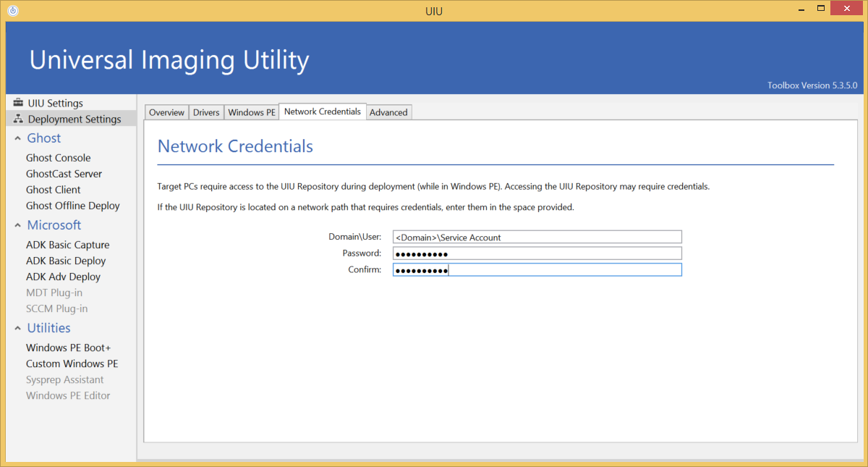The image size is (868, 467).
Task: Collapse the Microsoft section chevron
Action: (17, 225)
